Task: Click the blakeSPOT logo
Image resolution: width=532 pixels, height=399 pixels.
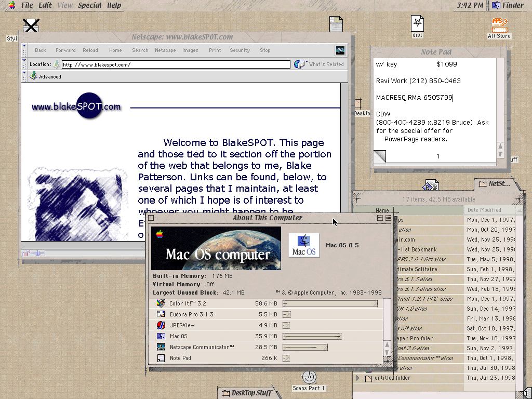Action: pyautogui.click(x=76, y=106)
